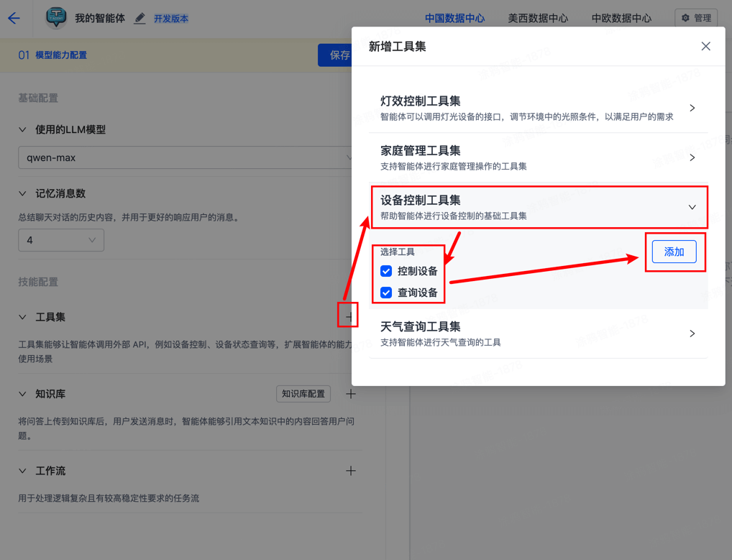
Task: Collapse 使用的LLM模型 section
Action: (22, 129)
